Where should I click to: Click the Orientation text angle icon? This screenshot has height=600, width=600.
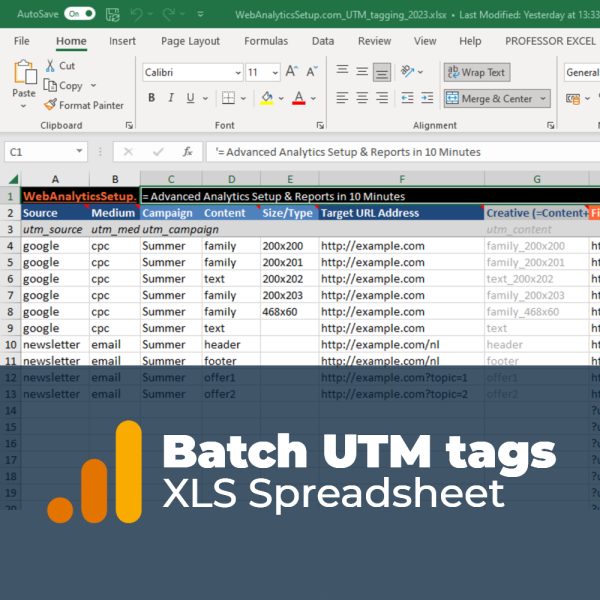click(408, 72)
